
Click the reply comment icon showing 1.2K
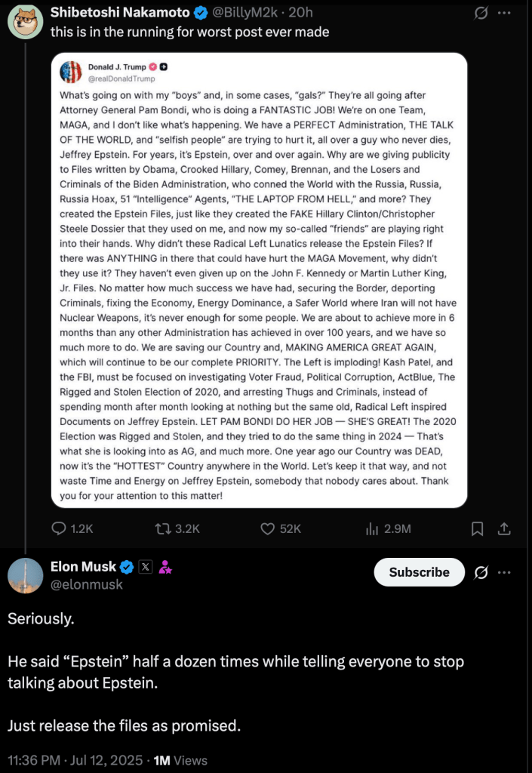(x=60, y=529)
